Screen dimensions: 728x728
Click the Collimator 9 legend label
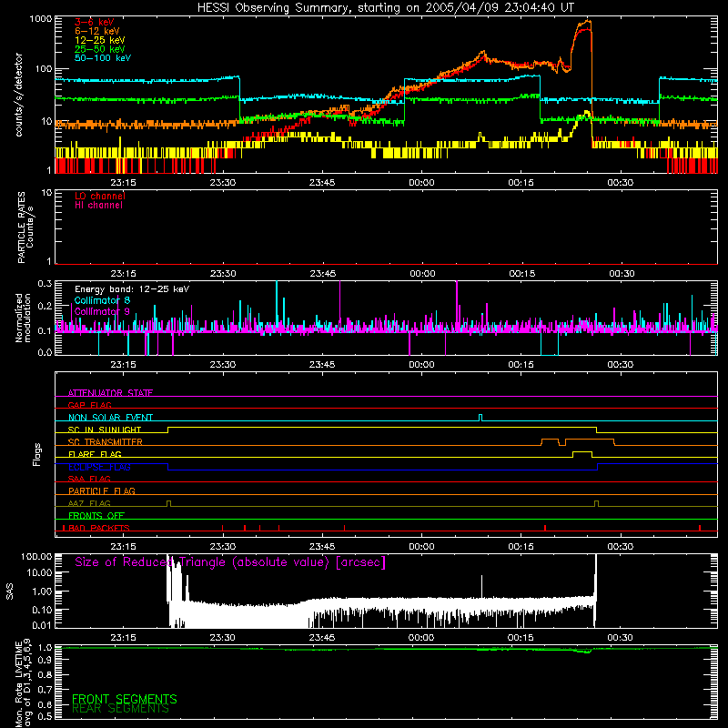coord(102,311)
